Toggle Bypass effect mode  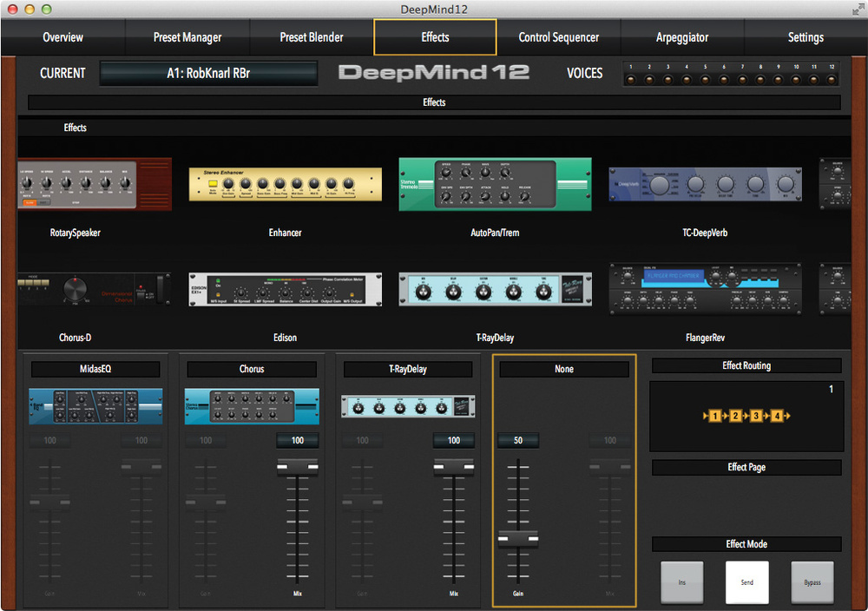[x=812, y=581]
